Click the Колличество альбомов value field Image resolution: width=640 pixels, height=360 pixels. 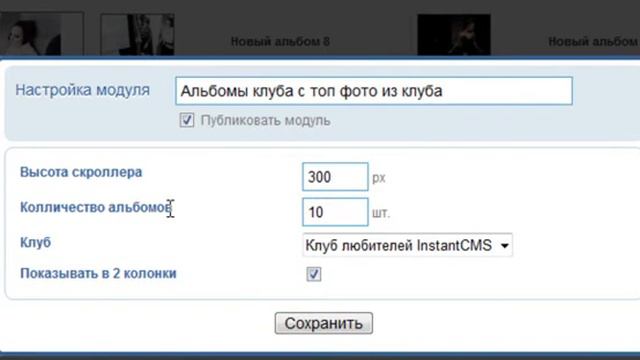click(x=335, y=212)
